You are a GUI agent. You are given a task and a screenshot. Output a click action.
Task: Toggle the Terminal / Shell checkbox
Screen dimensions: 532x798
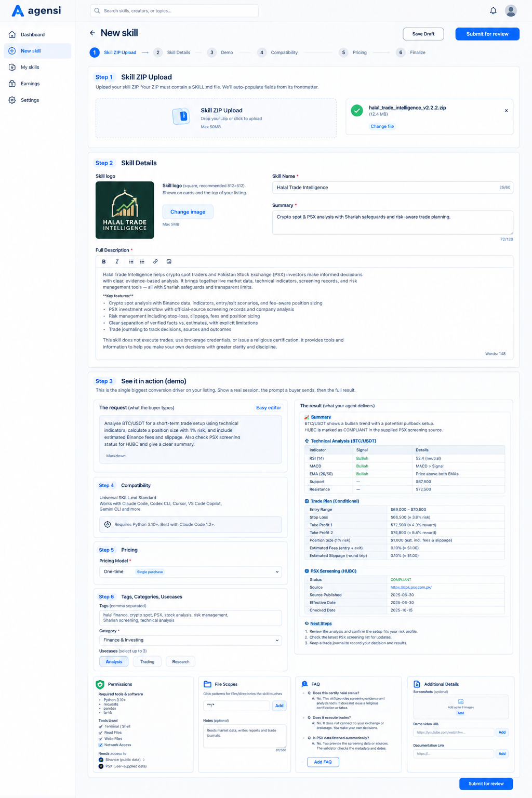(101, 726)
